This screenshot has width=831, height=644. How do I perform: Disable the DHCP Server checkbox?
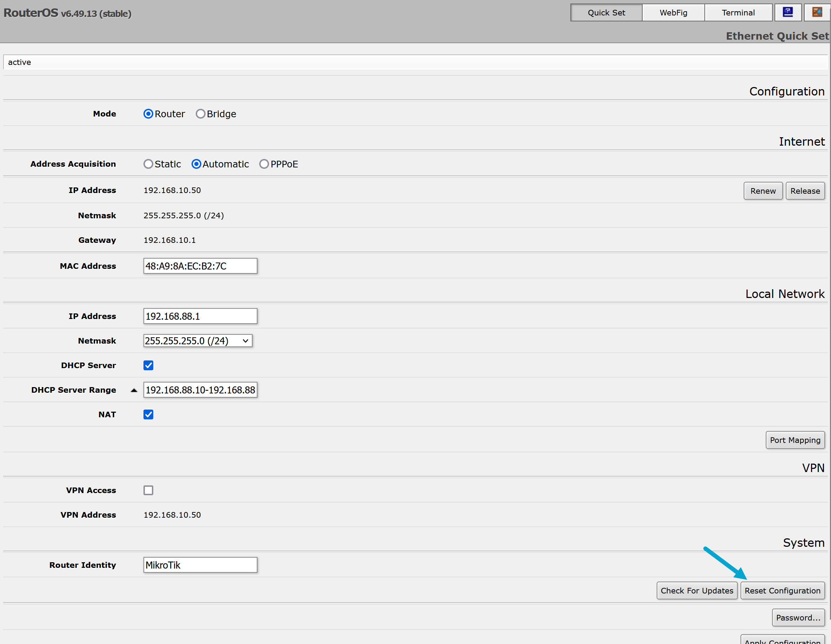click(x=148, y=365)
